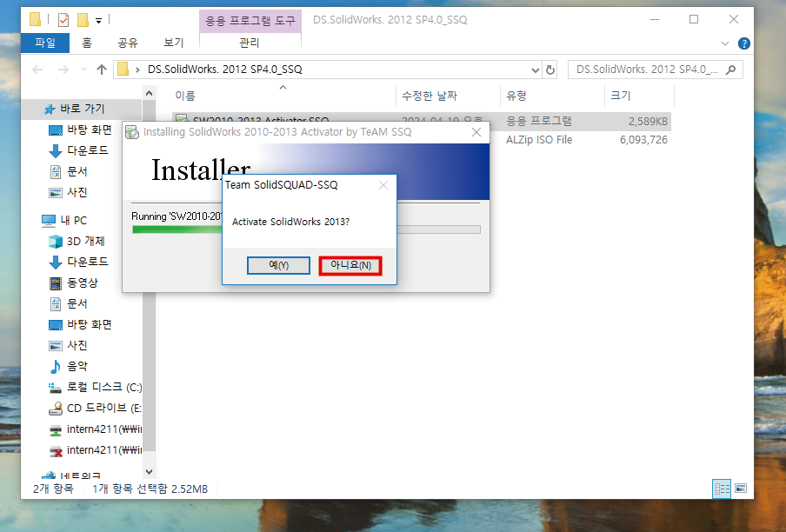Open the Quick Access Toolbar customize dropdown
Image resolution: width=786 pixels, height=532 pixels.
pyautogui.click(x=99, y=21)
